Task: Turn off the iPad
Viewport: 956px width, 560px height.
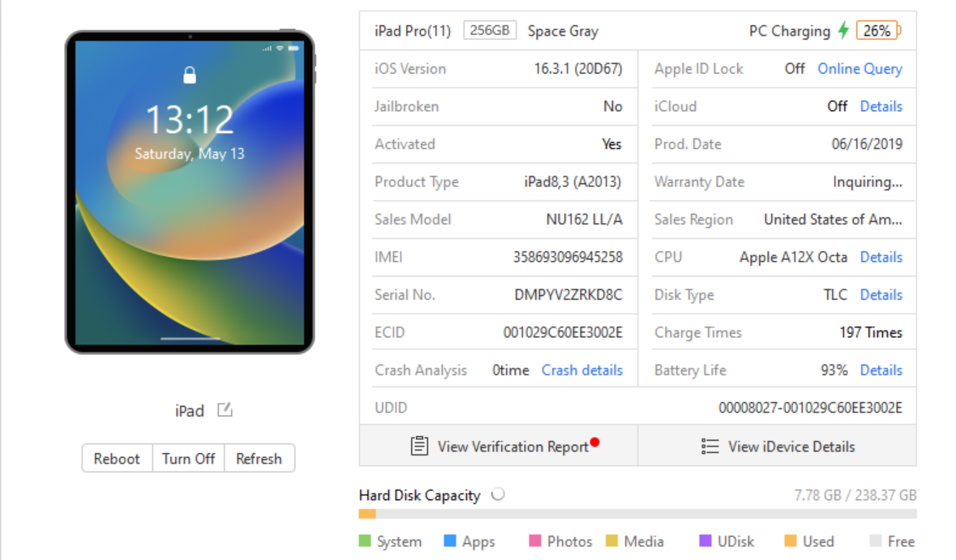Action: pos(188,458)
